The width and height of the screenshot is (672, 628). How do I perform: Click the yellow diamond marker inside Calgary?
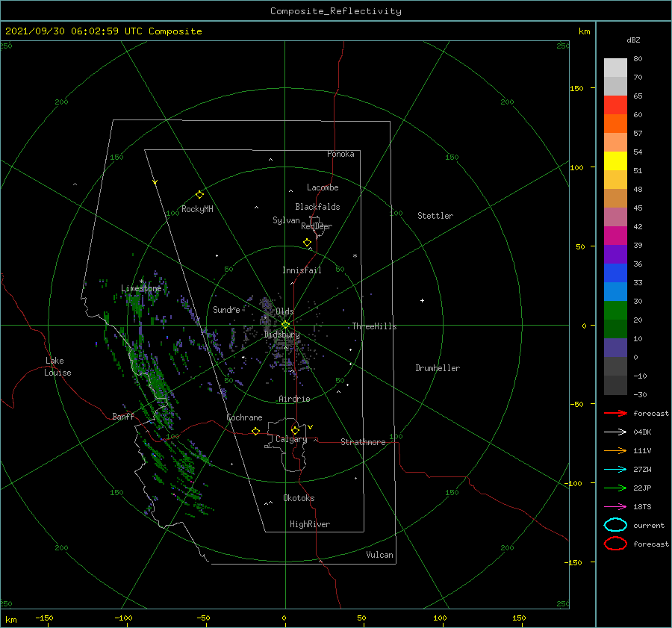point(295,430)
